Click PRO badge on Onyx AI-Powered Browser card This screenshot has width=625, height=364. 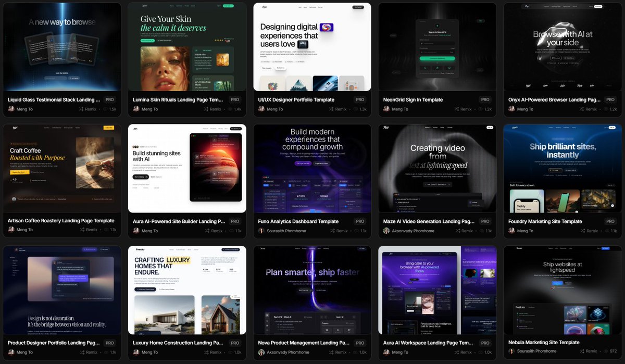tap(610, 99)
